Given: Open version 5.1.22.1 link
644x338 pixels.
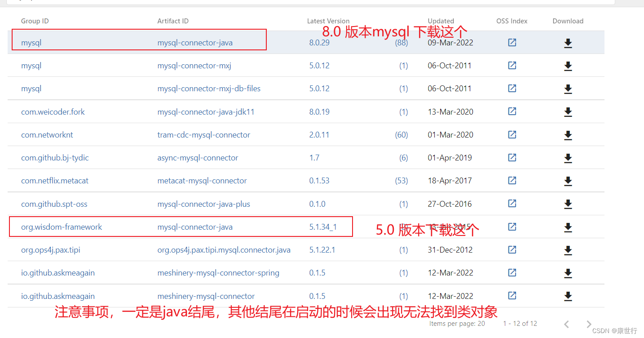Looking at the screenshot, I should [x=322, y=250].
